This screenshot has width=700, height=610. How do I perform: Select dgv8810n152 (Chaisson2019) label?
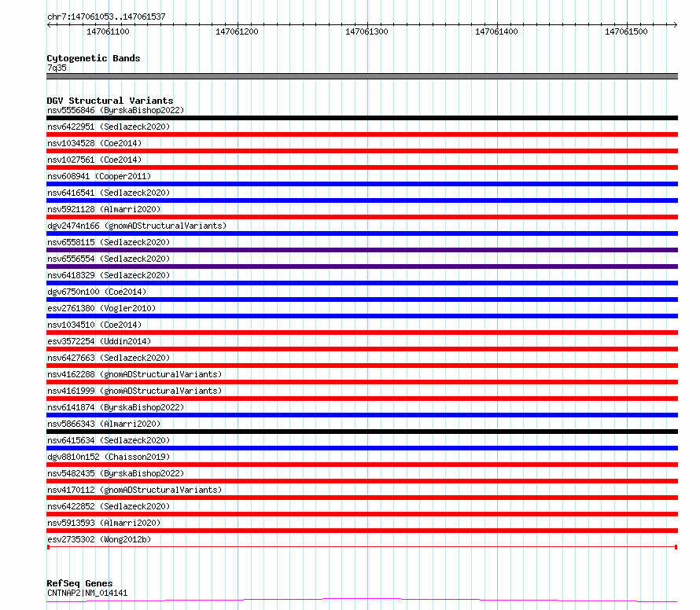109,457
